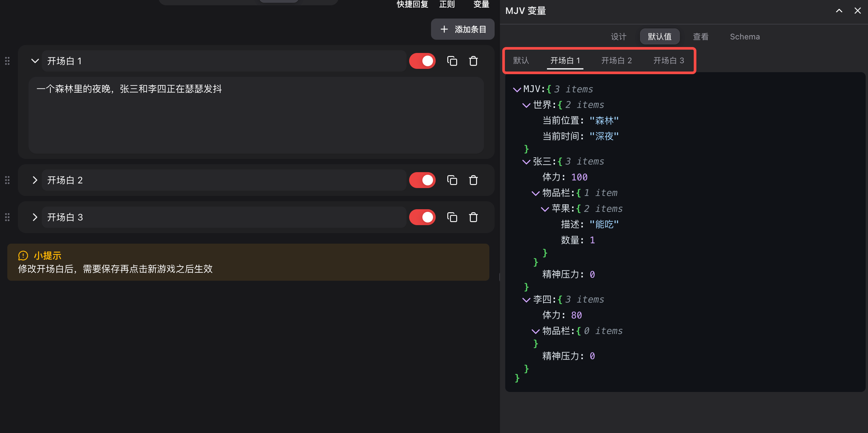Click the 开场白 1 text area
Viewport: 868px width, 433px height.
coord(256,115)
